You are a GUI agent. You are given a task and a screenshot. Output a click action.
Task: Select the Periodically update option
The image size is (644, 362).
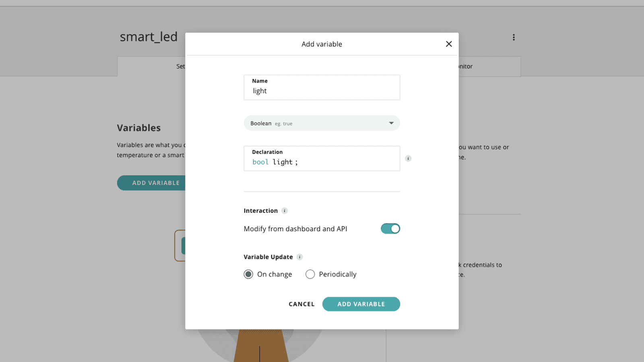[310, 274]
